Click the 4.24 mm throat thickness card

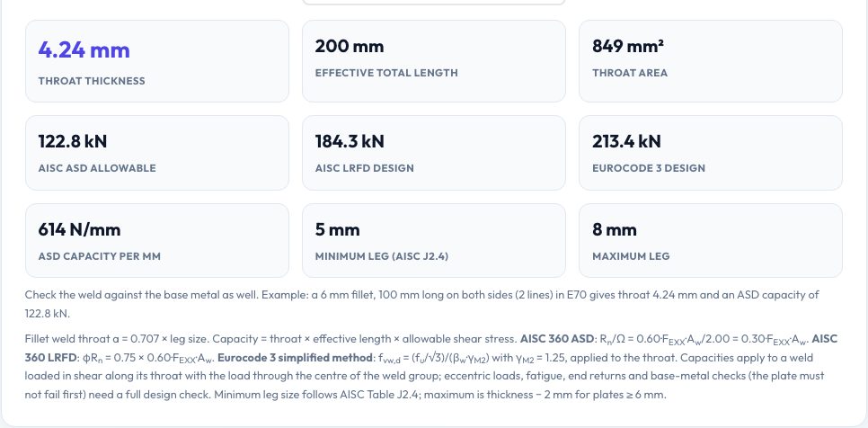[157, 61]
